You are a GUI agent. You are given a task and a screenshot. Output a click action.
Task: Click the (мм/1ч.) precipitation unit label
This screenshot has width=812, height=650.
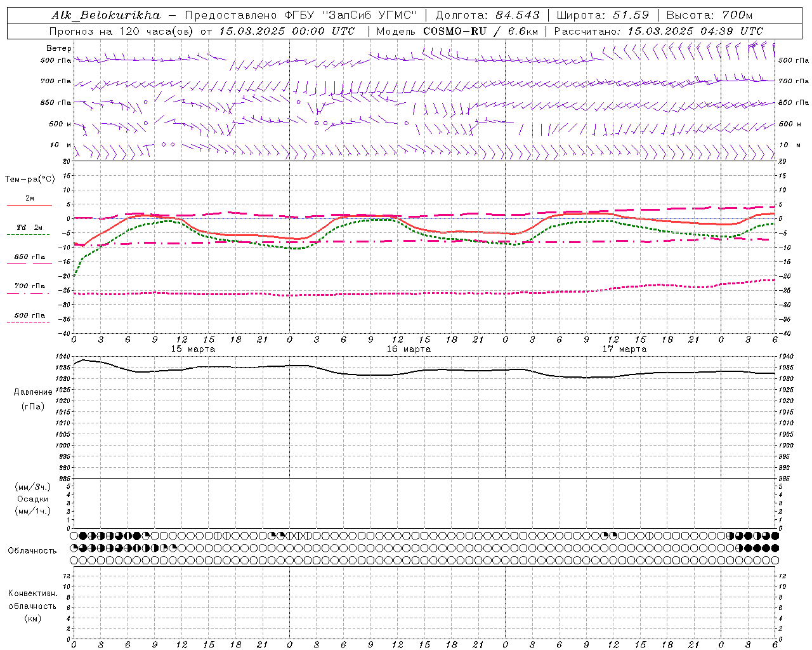[33, 511]
